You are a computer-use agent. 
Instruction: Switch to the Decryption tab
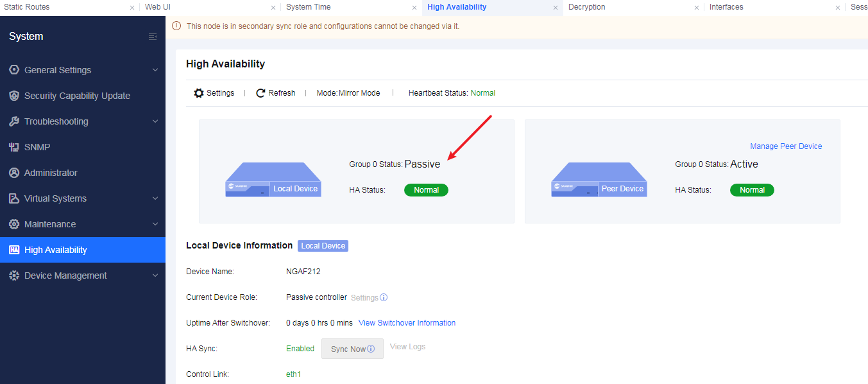point(587,7)
